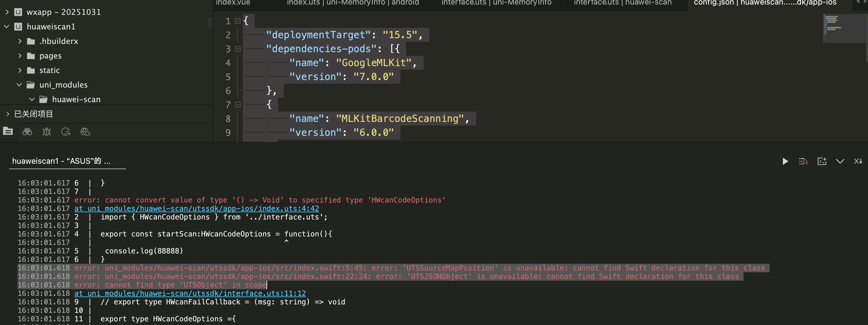Click the log search filter icon
The width and height of the screenshot is (868, 325).
(x=803, y=162)
